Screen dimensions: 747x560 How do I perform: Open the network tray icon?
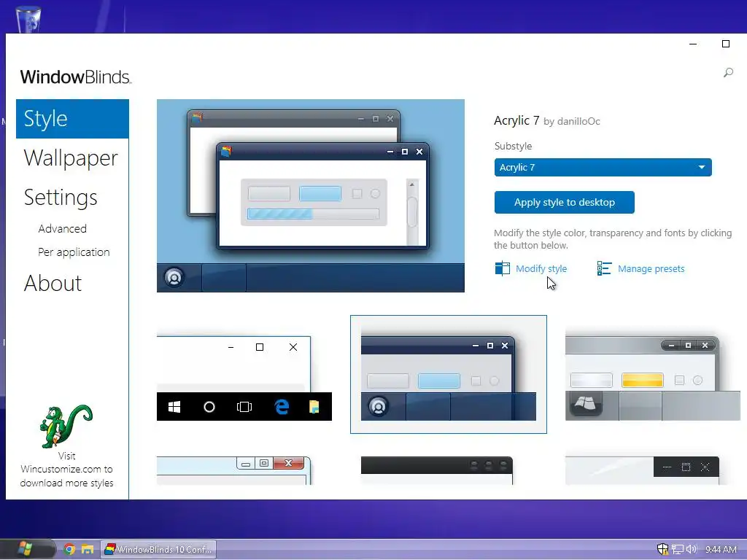[x=677, y=549]
